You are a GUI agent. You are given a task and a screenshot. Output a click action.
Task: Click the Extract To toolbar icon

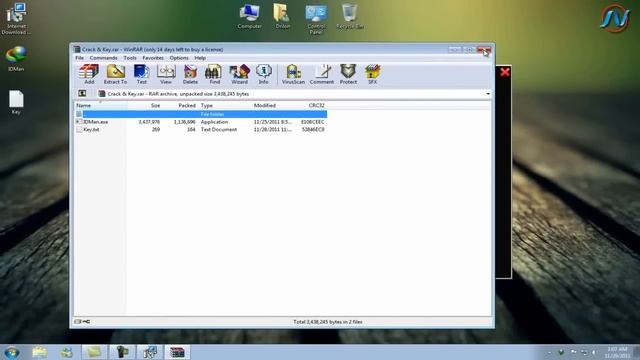[x=116, y=74]
